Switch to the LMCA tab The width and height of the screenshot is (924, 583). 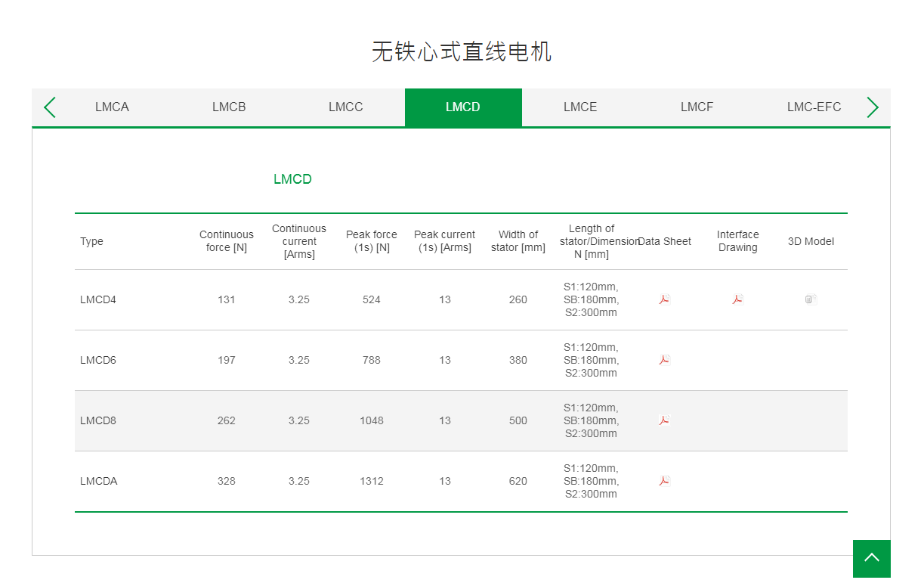pyautogui.click(x=112, y=107)
